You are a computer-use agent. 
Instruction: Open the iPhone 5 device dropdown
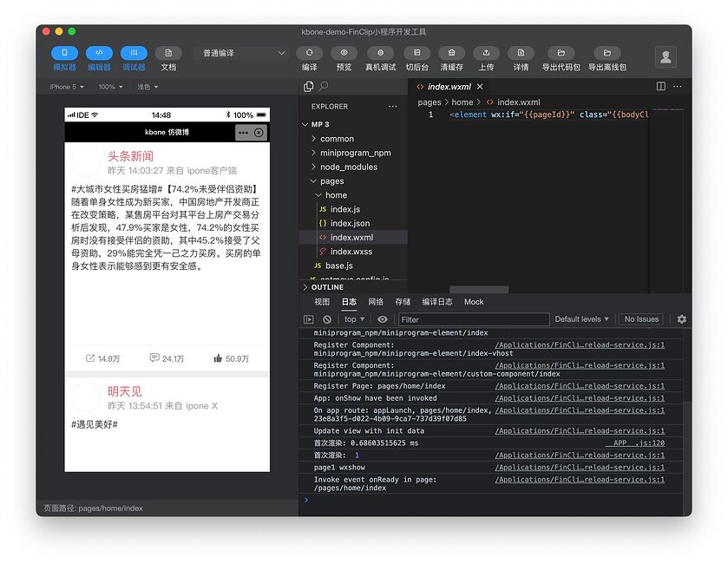coord(67,87)
